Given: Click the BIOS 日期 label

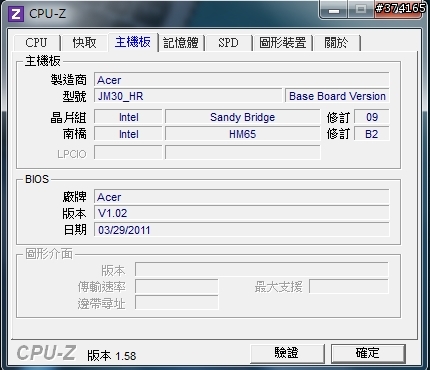Looking at the screenshot, I should tap(75, 230).
